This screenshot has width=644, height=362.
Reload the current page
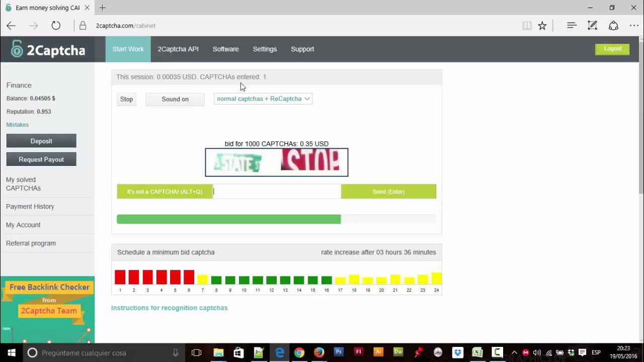[56, 26]
